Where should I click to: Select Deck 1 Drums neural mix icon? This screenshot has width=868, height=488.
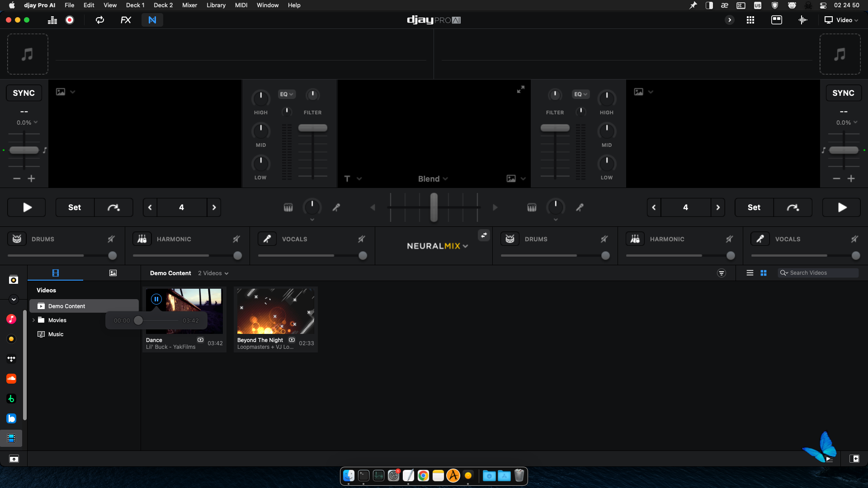[17, 239]
